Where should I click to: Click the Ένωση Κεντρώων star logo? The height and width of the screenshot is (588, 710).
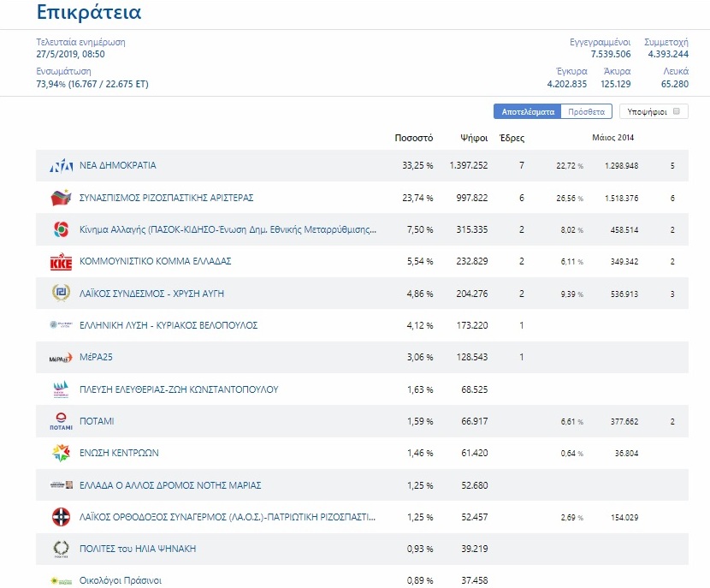(61, 453)
